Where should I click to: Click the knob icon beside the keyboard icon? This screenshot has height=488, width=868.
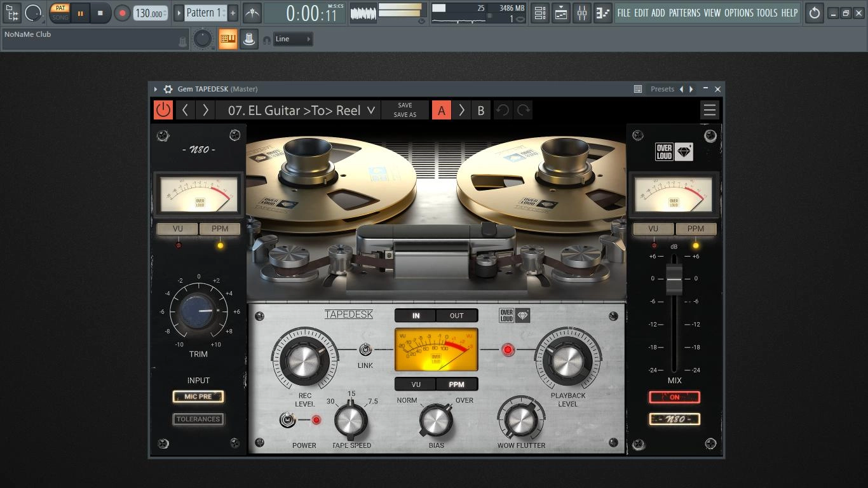tap(249, 39)
